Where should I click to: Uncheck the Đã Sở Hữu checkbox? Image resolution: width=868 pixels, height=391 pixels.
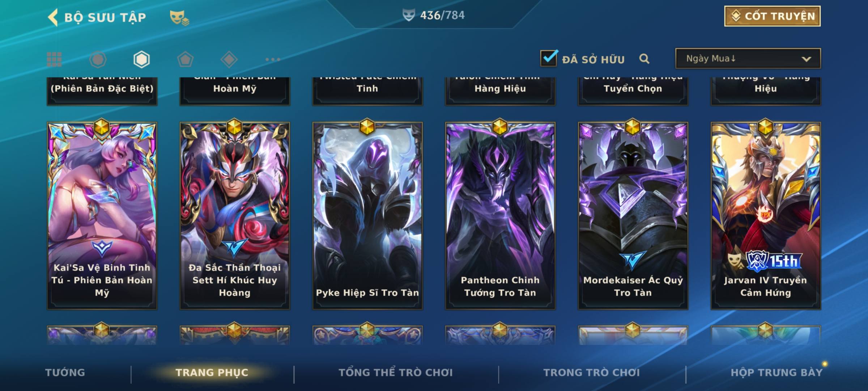click(549, 58)
